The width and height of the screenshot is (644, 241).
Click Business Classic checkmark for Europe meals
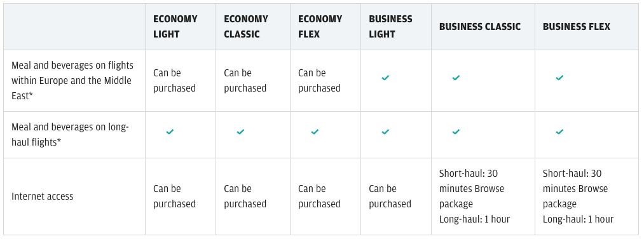coord(456,78)
